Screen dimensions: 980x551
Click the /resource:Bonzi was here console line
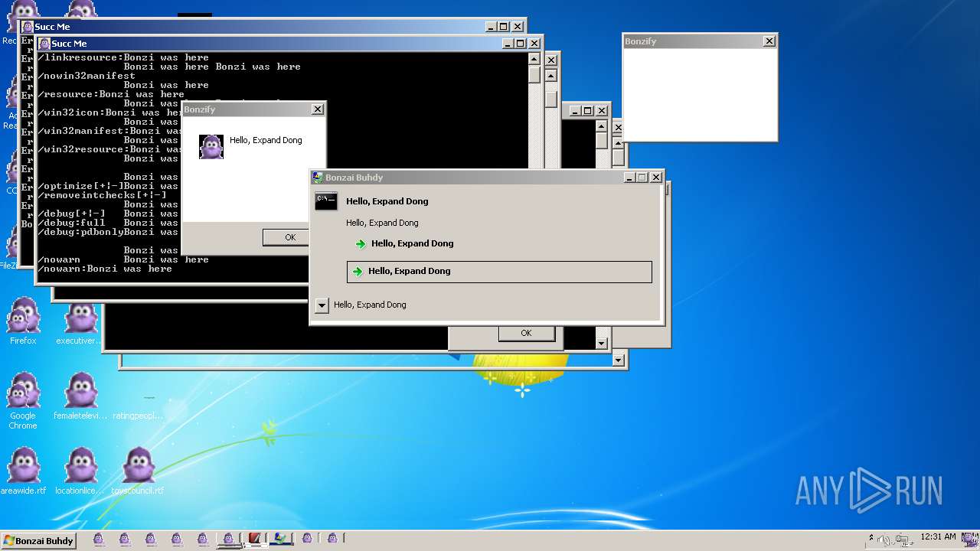pyautogui.click(x=111, y=94)
